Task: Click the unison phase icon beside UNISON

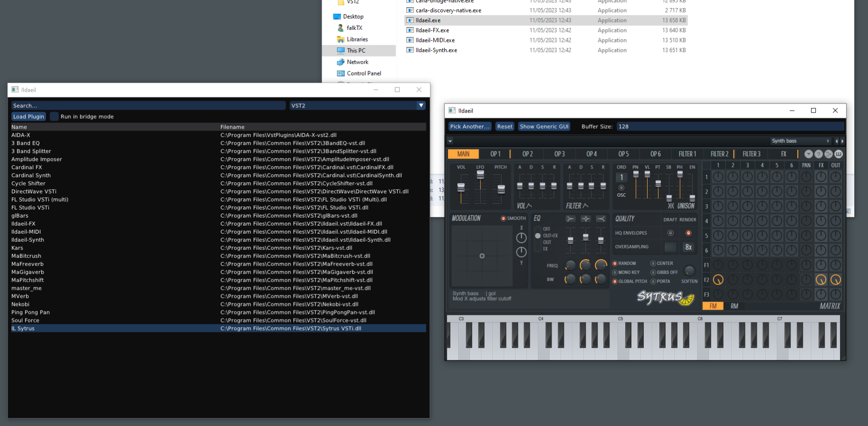Action: 671,206
